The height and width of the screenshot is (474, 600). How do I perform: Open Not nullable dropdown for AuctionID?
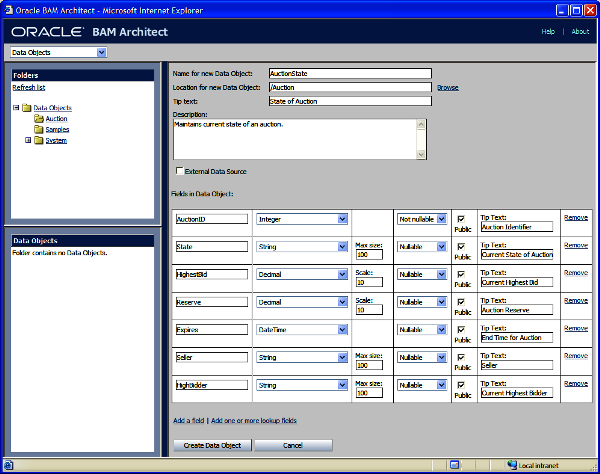click(x=442, y=219)
